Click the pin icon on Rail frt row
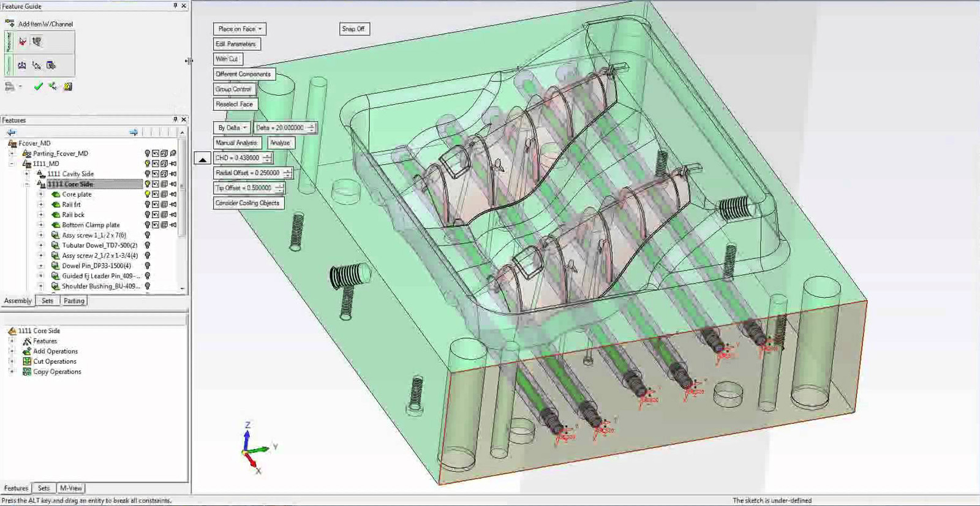This screenshot has width=980, height=506. coord(173,205)
